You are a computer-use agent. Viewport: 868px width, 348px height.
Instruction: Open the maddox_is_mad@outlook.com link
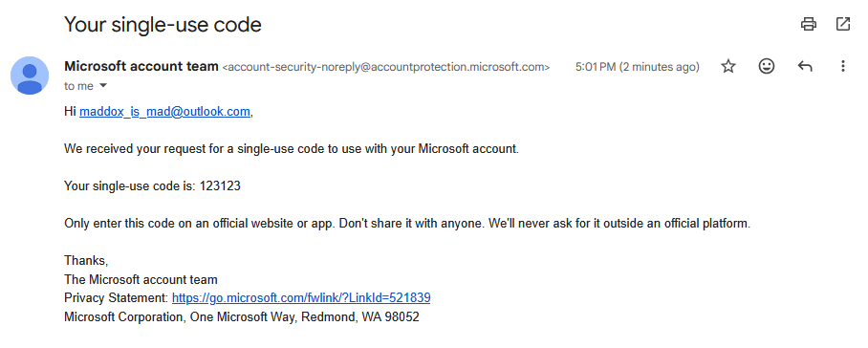[x=165, y=112]
